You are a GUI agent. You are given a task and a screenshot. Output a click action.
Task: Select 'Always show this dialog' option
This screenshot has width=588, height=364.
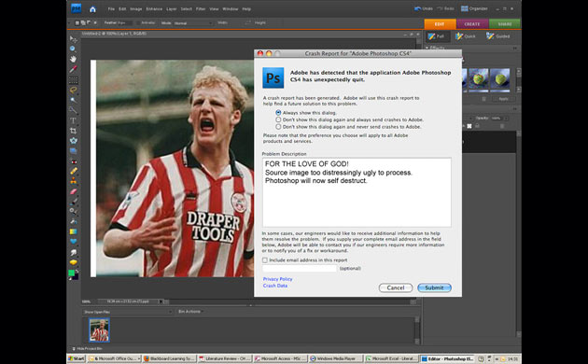click(x=278, y=112)
